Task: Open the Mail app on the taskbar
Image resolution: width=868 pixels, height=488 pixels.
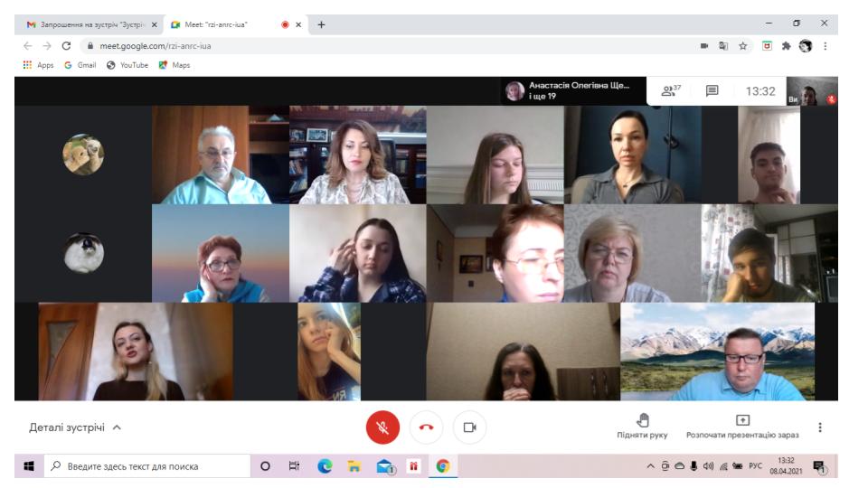Action: click(385, 466)
